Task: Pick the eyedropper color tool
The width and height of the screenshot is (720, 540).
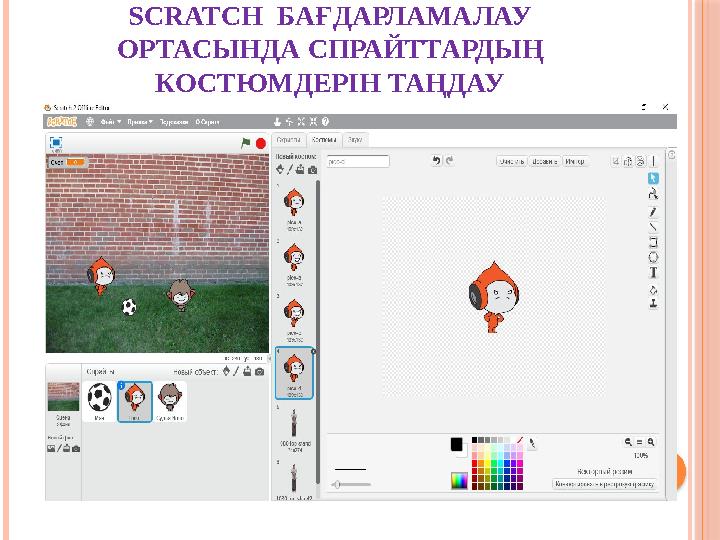Action: coord(532,444)
